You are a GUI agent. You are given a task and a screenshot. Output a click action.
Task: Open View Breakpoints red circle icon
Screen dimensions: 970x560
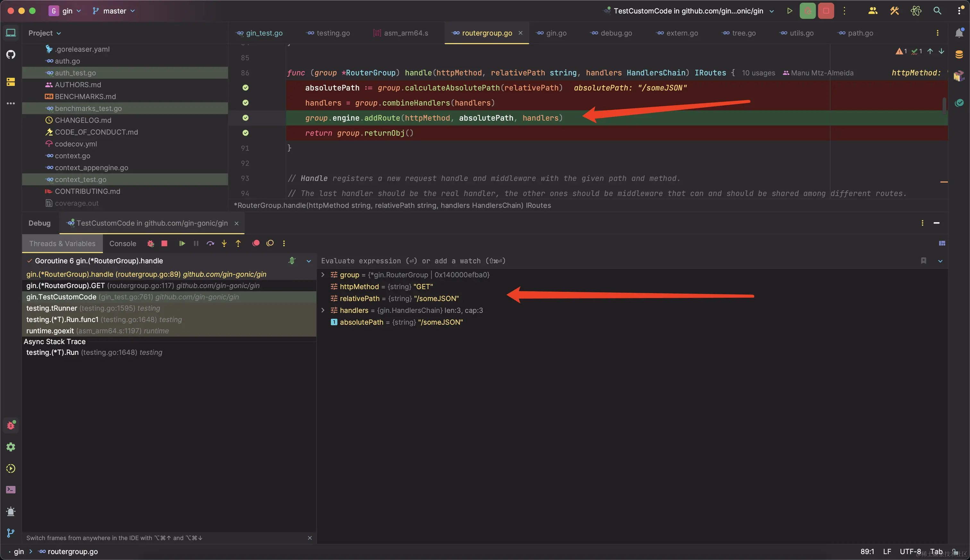point(256,243)
